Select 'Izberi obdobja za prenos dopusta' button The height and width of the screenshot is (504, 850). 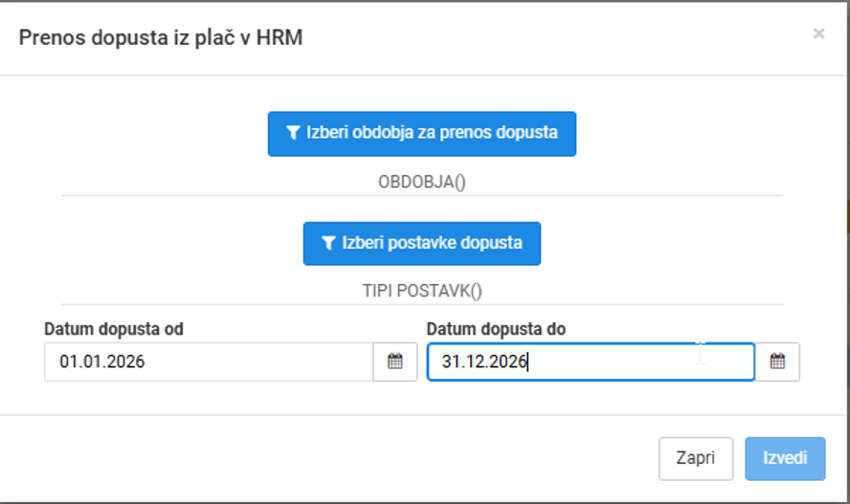coord(422,134)
